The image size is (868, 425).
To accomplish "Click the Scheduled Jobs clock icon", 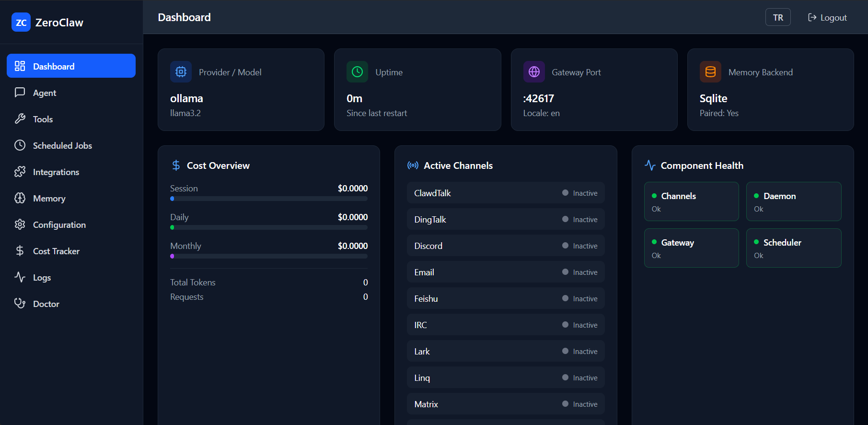I will coord(20,145).
